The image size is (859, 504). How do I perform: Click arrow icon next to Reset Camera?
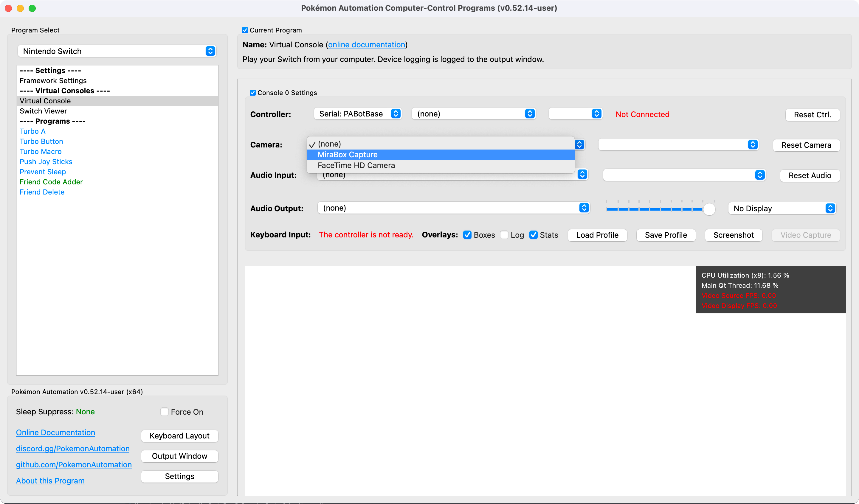(753, 145)
